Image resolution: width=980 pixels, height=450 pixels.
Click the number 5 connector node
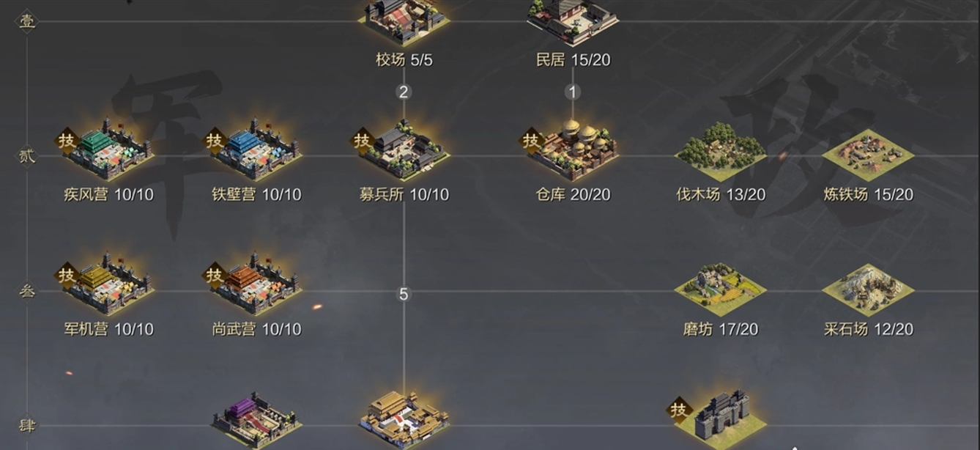(404, 294)
